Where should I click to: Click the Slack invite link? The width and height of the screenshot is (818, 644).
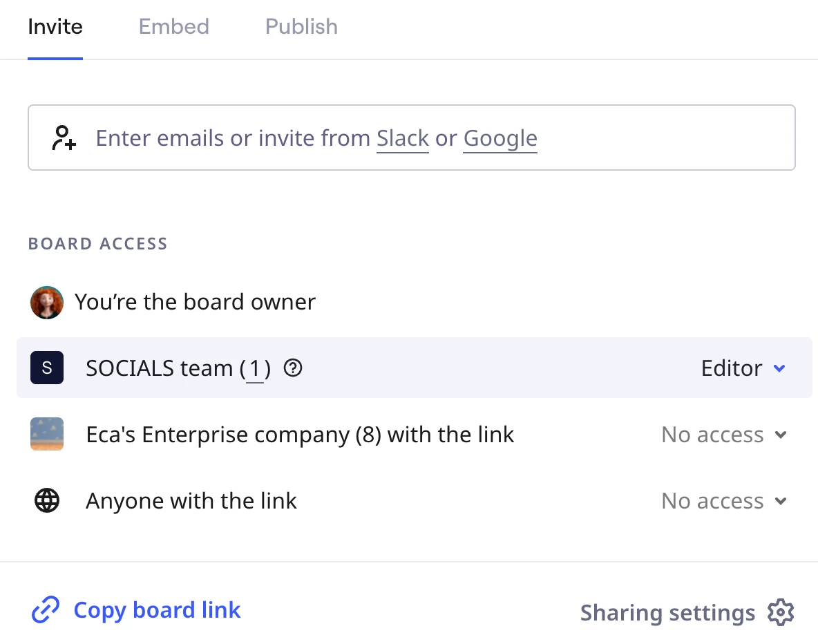coord(403,139)
